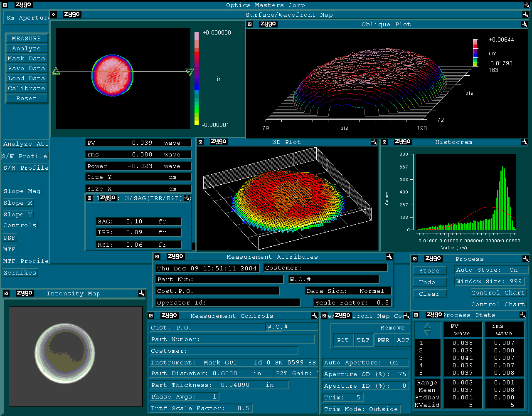The height and width of the screenshot is (416, 532).
Task: Click Part Num field in Measurement Attributes
Action: (x=219, y=279)
